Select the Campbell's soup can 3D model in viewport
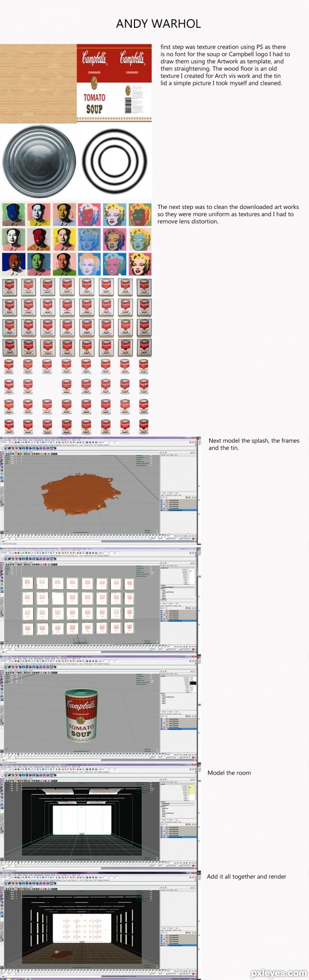The width and height of the screenshot is (309, 980). (81, 715)
